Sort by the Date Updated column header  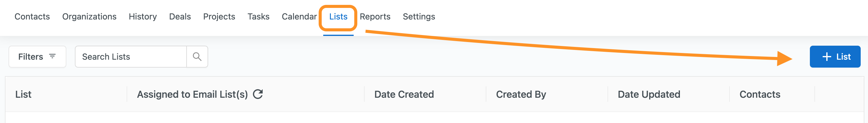click(x=649, y=94)
